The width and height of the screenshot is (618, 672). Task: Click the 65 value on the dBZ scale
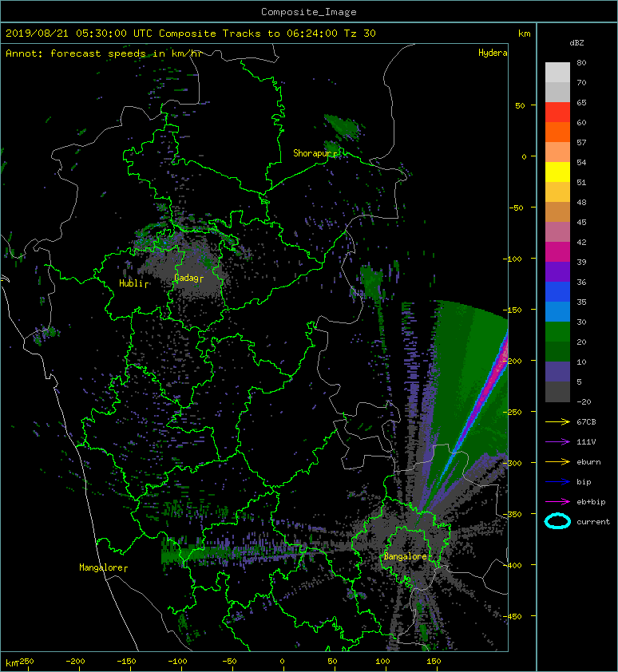click(581, 102)
